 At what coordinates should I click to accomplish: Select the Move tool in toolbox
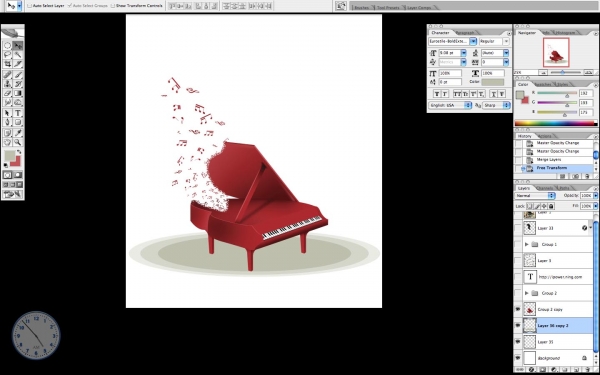click(18, 46)
